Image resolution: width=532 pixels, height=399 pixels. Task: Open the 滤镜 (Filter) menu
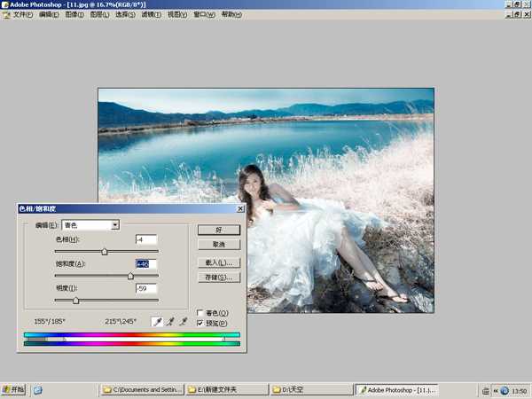point(151,15)
